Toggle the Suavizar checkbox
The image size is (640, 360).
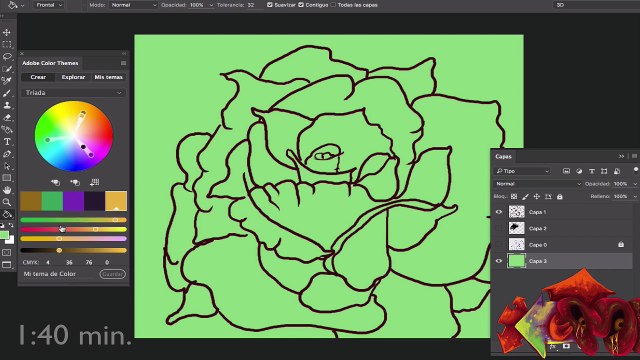click(269, 5)
